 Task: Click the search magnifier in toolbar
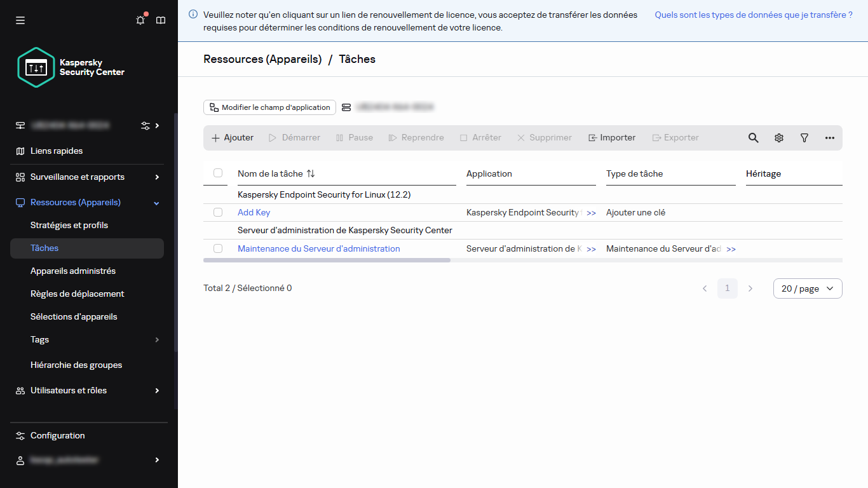754,138
